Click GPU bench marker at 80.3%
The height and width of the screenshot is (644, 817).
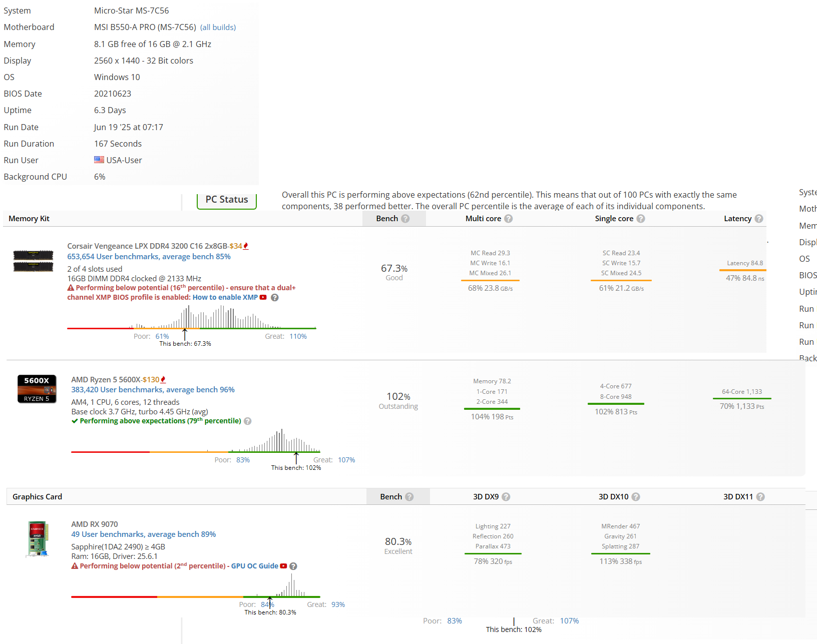click(x=270, y=602)
